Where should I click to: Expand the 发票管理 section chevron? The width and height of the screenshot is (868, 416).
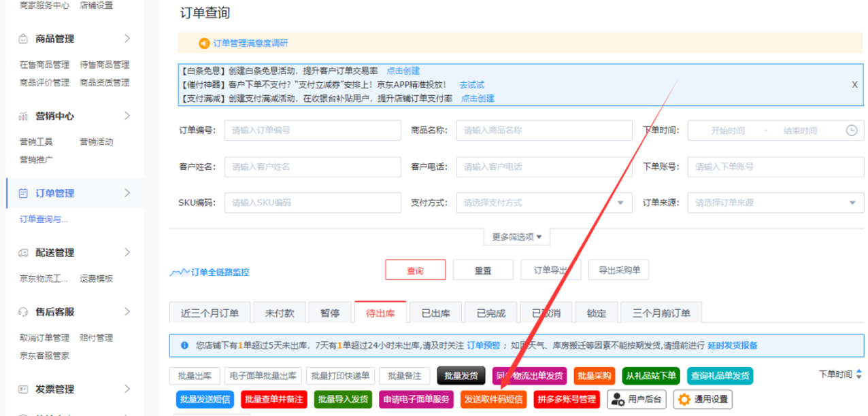(127, 389)
